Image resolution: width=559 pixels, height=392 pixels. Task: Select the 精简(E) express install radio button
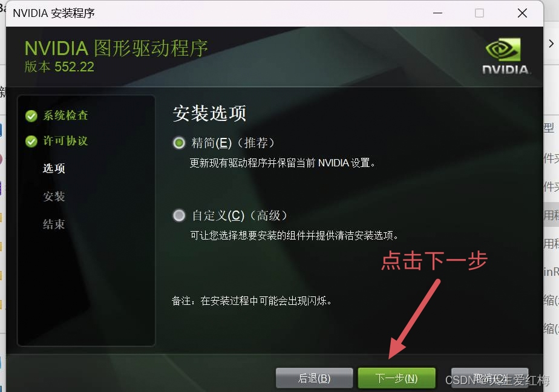point(179,143)
